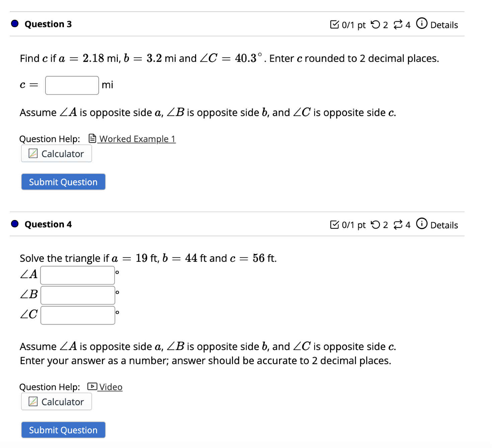The width and height of the screenshot is (492, 448).
Task: Select the status bullet next to Question 3
Action: coord(14,24)
